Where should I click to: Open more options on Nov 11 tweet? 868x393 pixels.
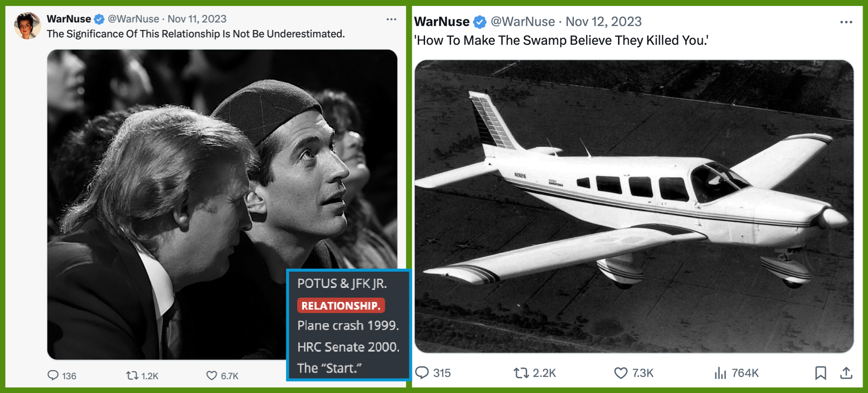[x=391, y=19]
